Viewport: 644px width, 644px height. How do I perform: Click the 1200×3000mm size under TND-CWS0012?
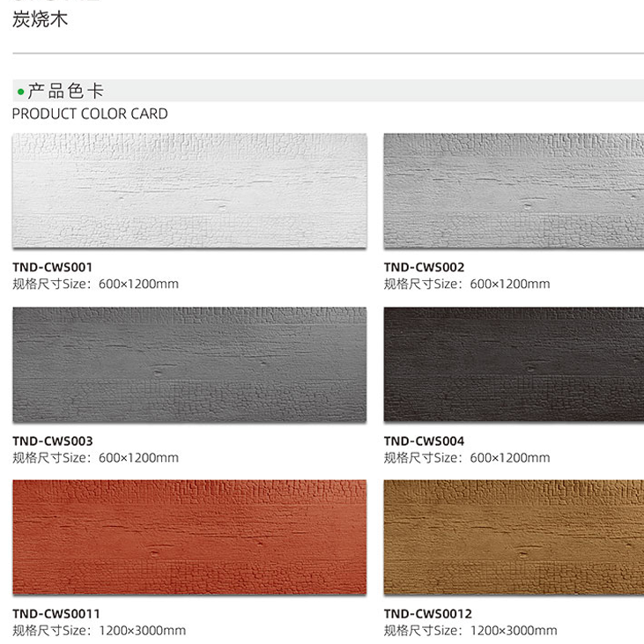coord(514,631)
